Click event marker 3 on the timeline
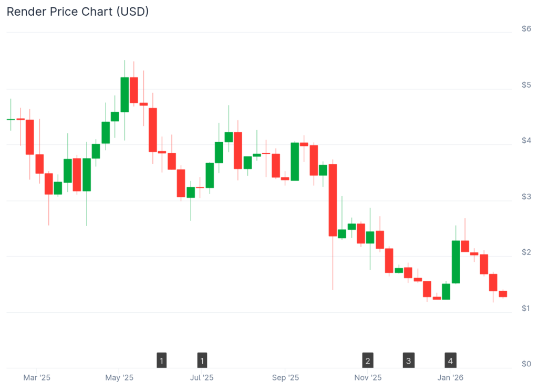 click(408, 361)
